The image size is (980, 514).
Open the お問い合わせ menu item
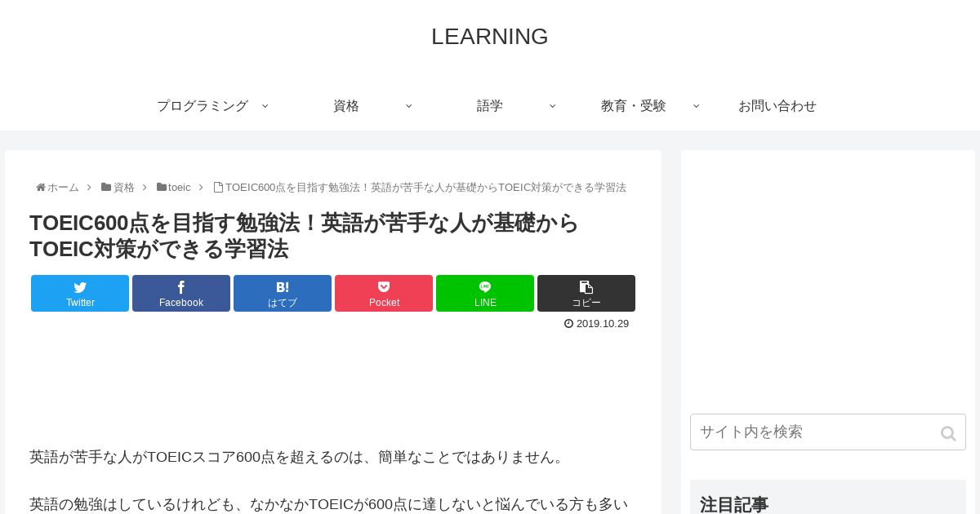777,106
